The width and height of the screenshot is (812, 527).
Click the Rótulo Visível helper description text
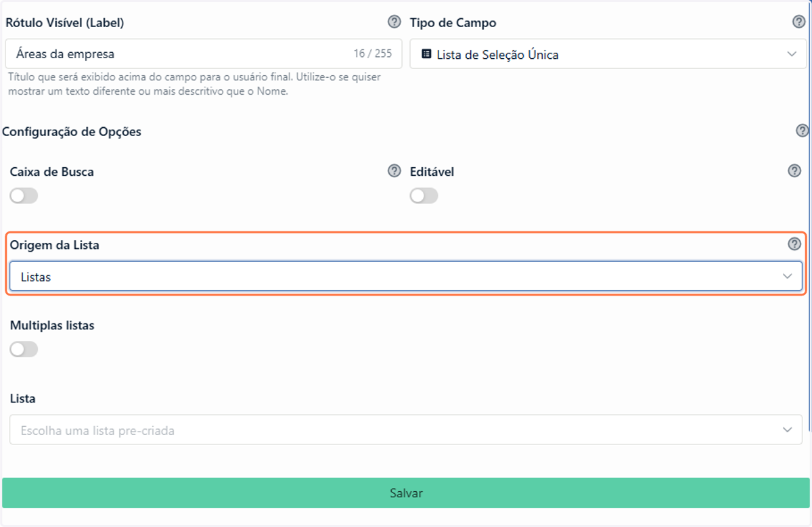[x=194, y=85]
